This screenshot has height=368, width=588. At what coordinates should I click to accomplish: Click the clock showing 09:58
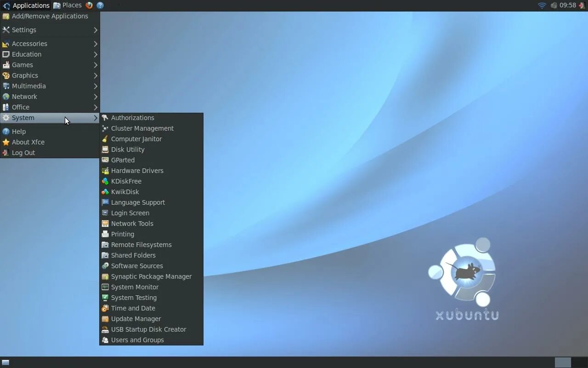(568, 6)
